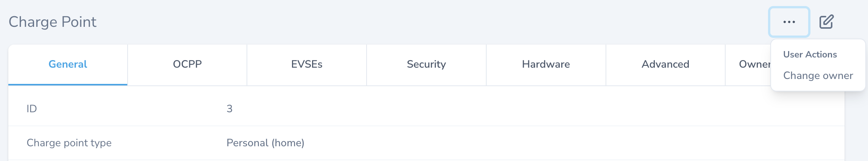Select the ID value 3
Screen dimensions: 868x161
(x=229, y=109)
